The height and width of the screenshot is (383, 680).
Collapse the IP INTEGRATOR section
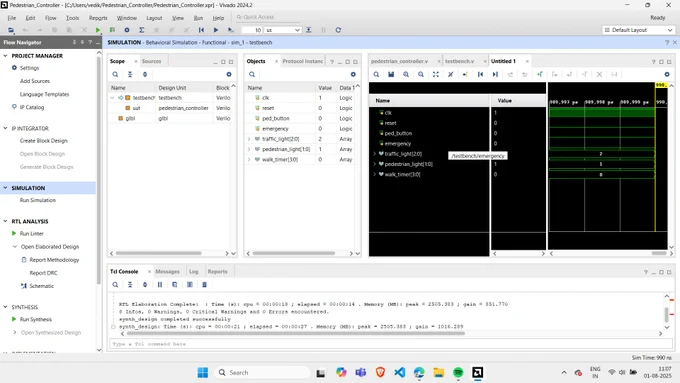pyautogui.click(x=6, y=128)
